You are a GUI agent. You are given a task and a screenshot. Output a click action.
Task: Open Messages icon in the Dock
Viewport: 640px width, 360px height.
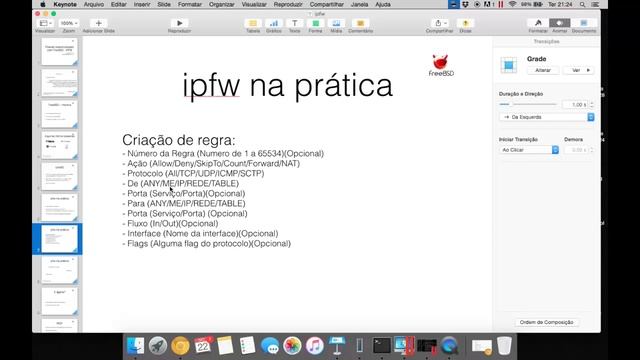[270, 346]
